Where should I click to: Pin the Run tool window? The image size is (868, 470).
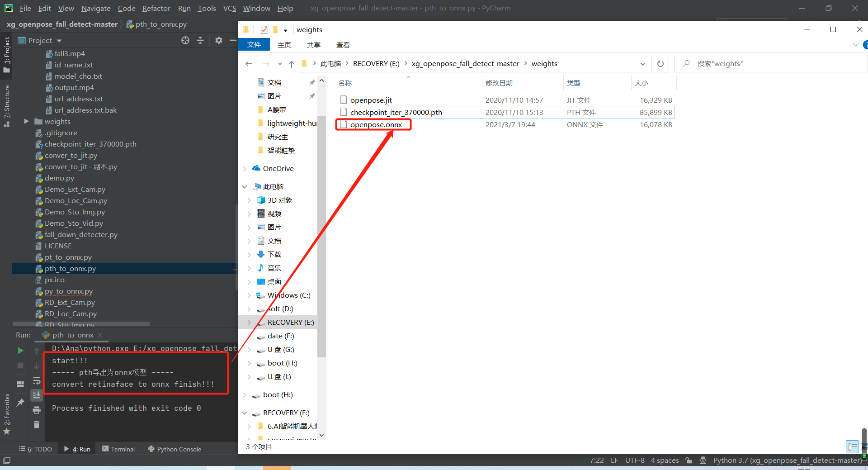click(x=20, y=403)
